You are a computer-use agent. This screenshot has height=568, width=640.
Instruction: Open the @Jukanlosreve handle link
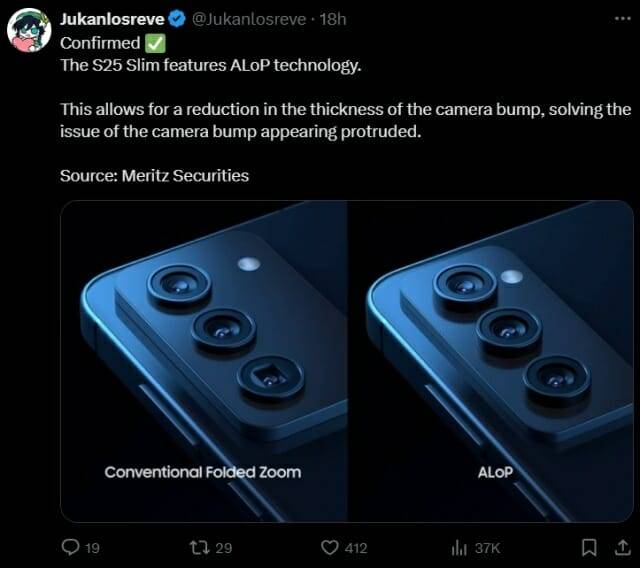coord(249,19)
